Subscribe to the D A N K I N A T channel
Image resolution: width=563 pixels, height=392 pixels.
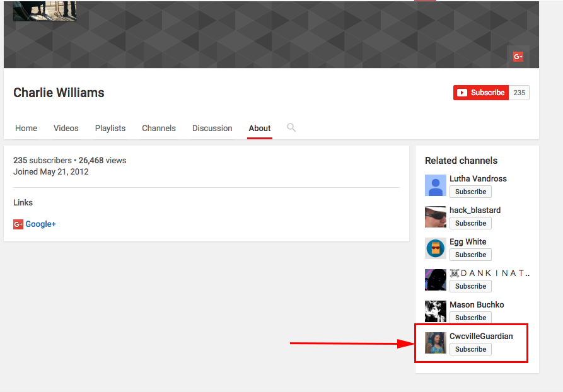pyautogui.click(x=470, y=286)
